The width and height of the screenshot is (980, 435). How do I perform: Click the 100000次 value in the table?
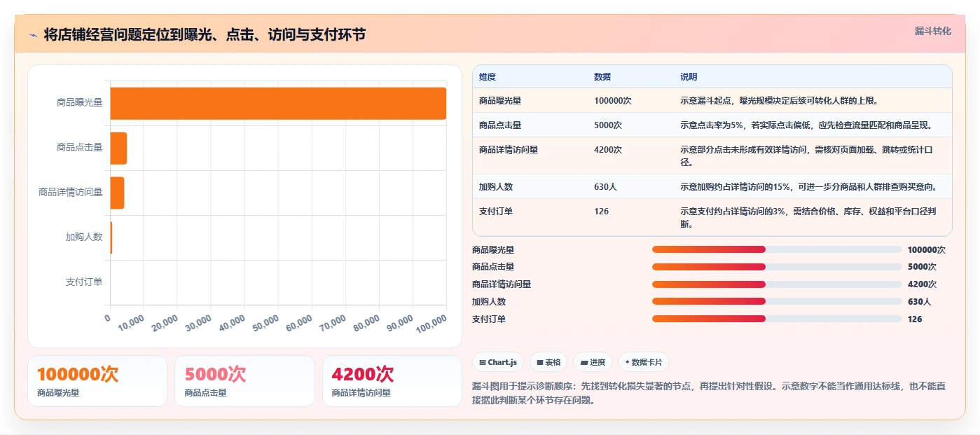tap(613, 100)
